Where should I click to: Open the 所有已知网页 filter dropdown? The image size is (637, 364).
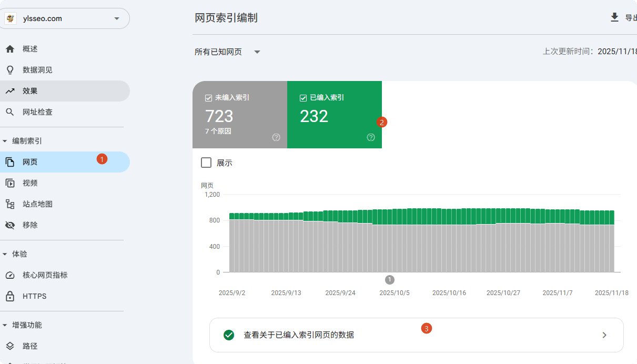(228, 52)
